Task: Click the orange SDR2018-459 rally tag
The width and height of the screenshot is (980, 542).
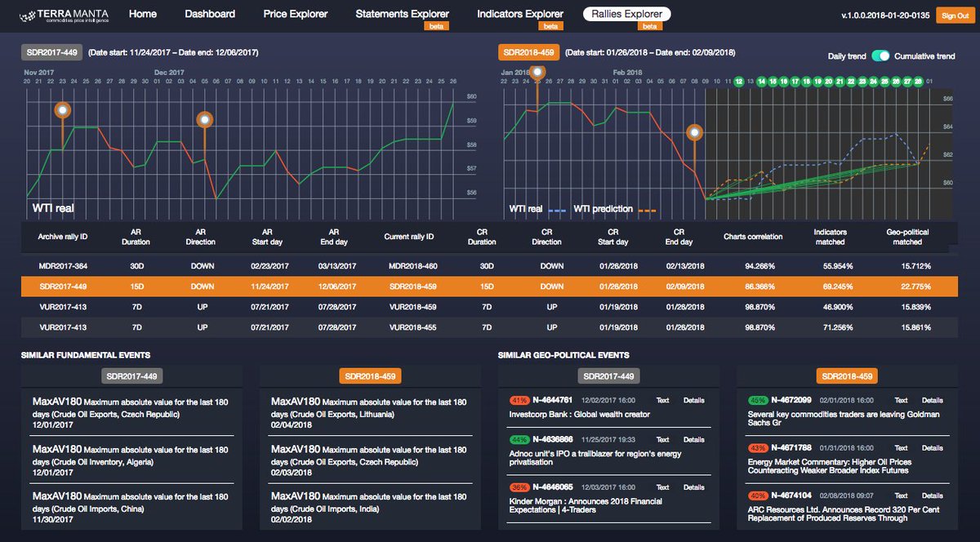Action: point(528,51)
